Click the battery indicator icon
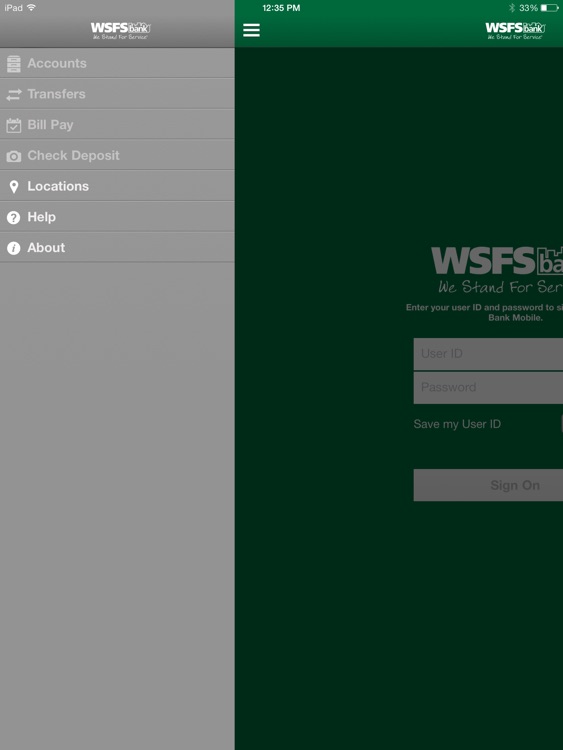Viewport: 563px width, 750px height. [550, 8]
